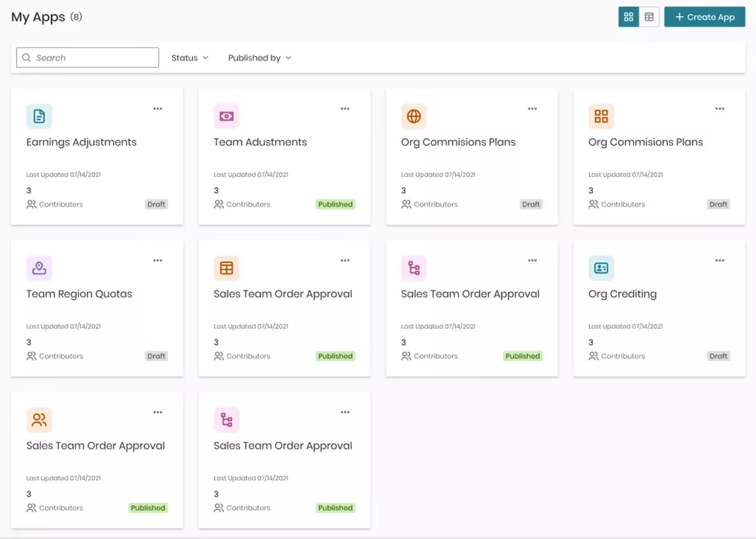Click the contributors icon on Org Crediting card
Viewport: 756px width, 539px height.
tap(594, 356)
